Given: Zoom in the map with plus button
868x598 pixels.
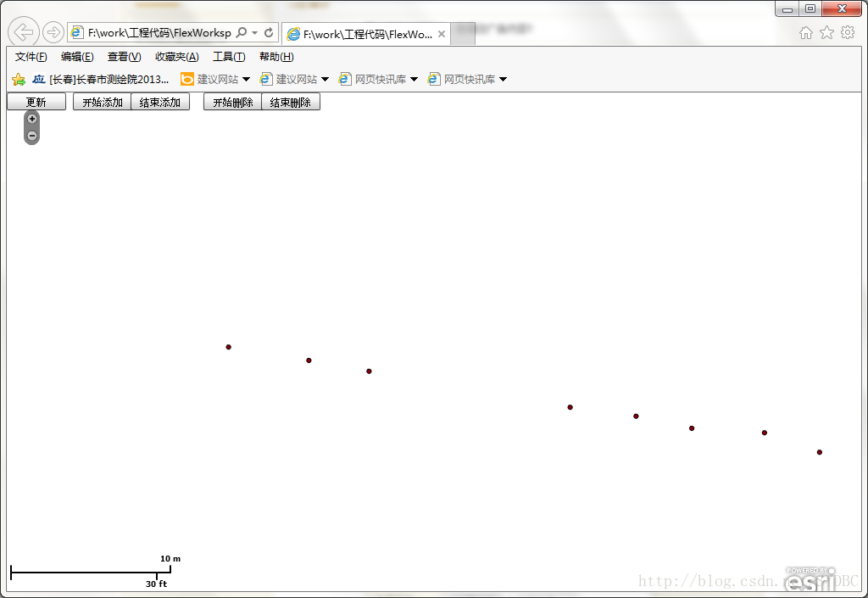Looking at the screenshot, I should pos(32,119).
